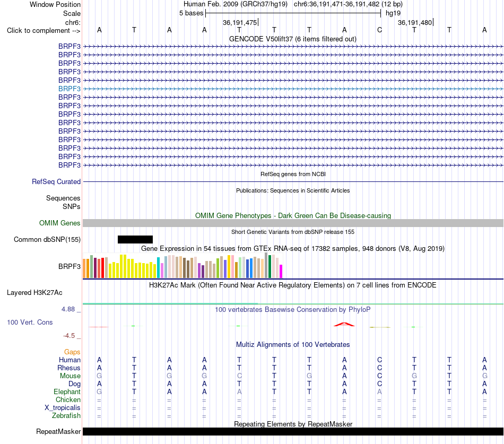
Task: Click the gray OMIM Genes bar
Action: pyautogui.click(x=293, y=223)
